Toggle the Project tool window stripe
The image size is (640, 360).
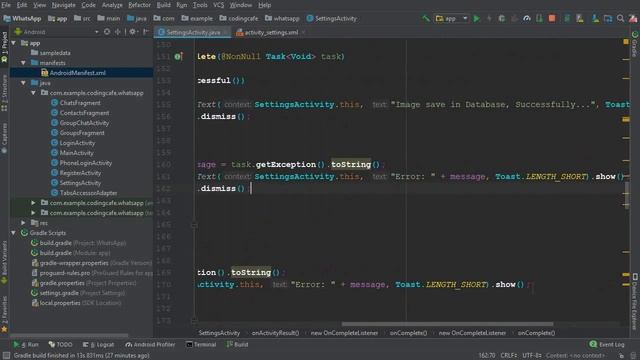click(4, 47)
